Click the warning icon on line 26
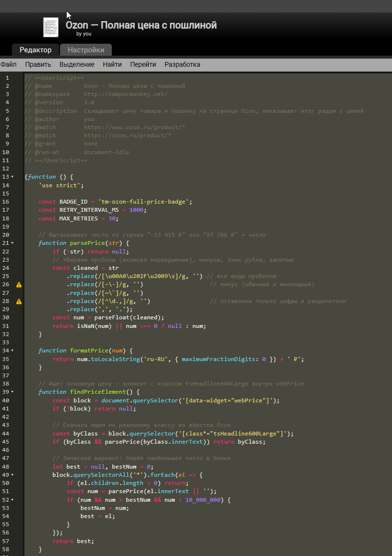This screenshot has height=556, width=392. click(19, 285)
